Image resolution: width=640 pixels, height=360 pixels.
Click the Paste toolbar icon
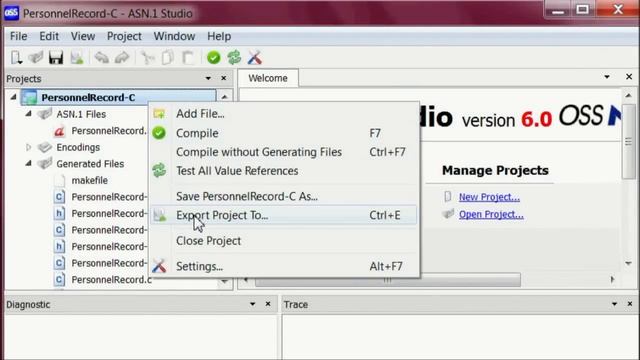click(188, 58)
